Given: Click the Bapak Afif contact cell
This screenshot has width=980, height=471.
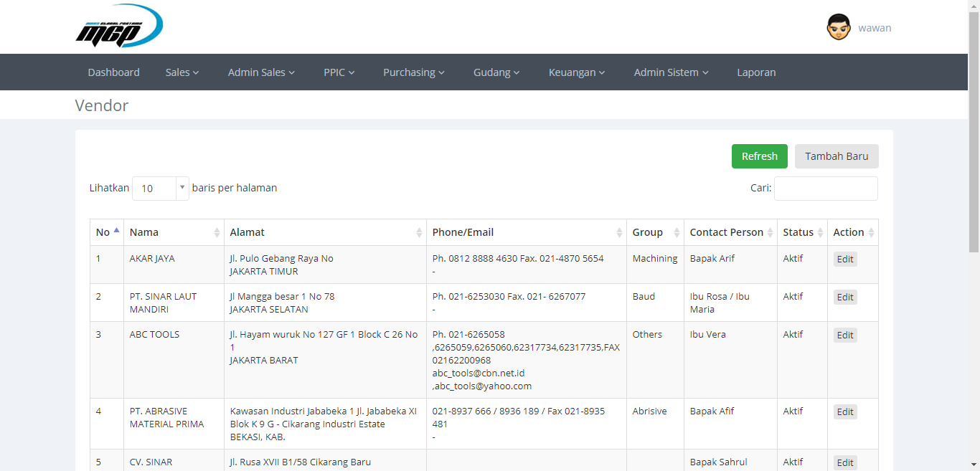Looking at the screenshot, I should click(730, 424).
